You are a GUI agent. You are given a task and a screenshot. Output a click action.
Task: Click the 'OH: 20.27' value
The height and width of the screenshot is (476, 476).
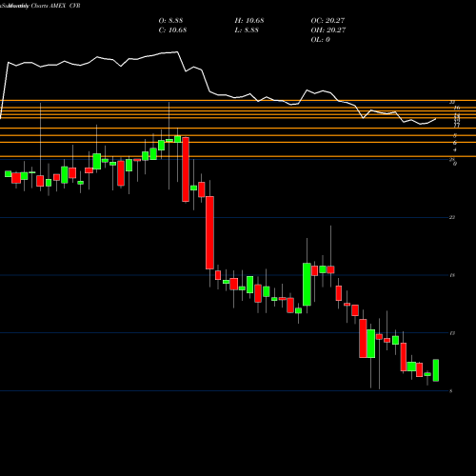coord(328,30)
